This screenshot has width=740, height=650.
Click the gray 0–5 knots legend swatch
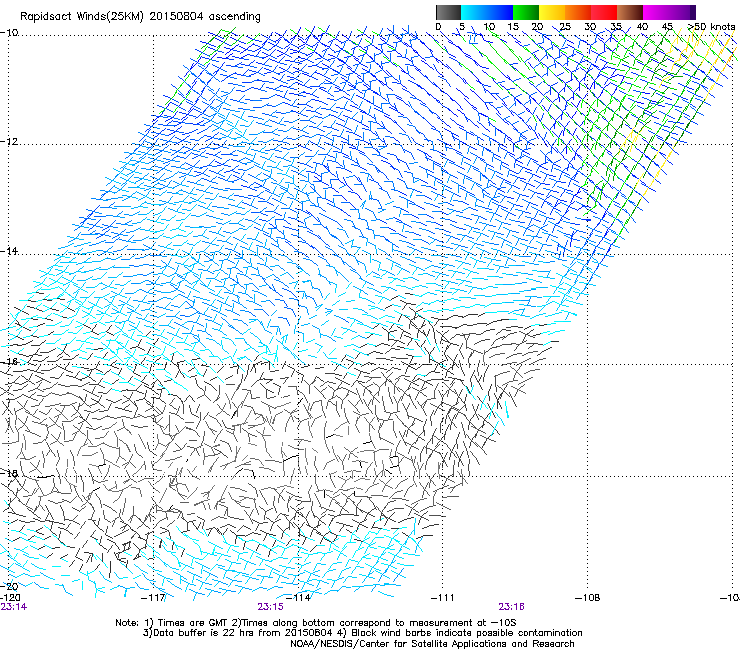pos(448,12)
